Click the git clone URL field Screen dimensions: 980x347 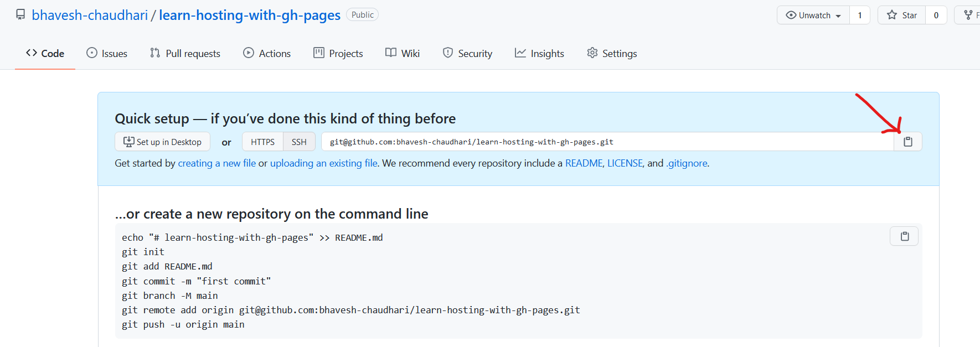(x=607, y=142)
